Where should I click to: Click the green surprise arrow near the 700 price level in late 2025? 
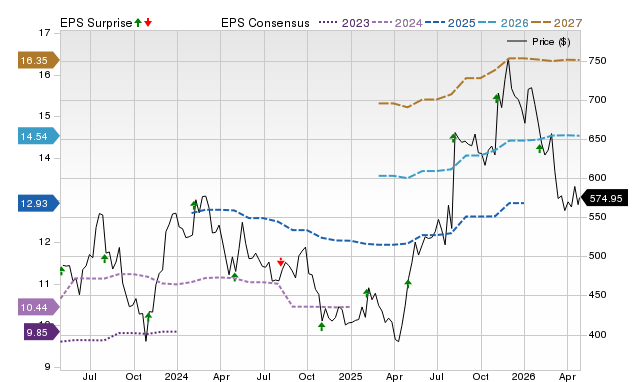(x=496, y=98)
